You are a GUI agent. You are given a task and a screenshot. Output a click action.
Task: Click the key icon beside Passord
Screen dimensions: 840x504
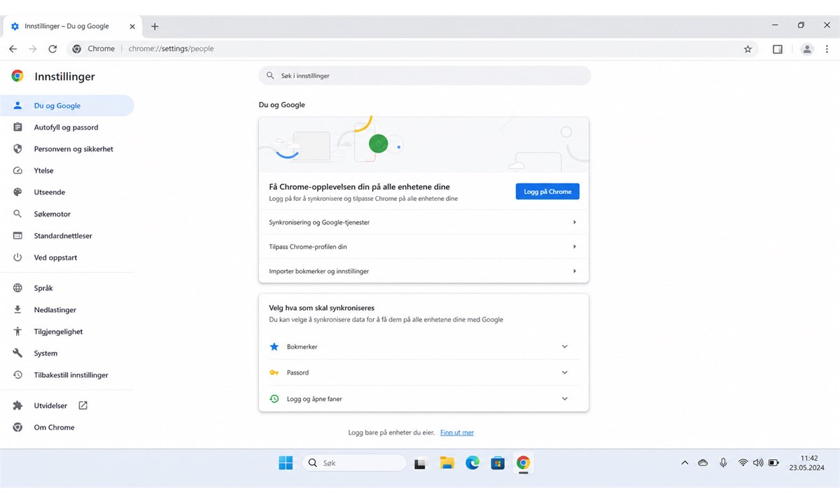[274, 372]
